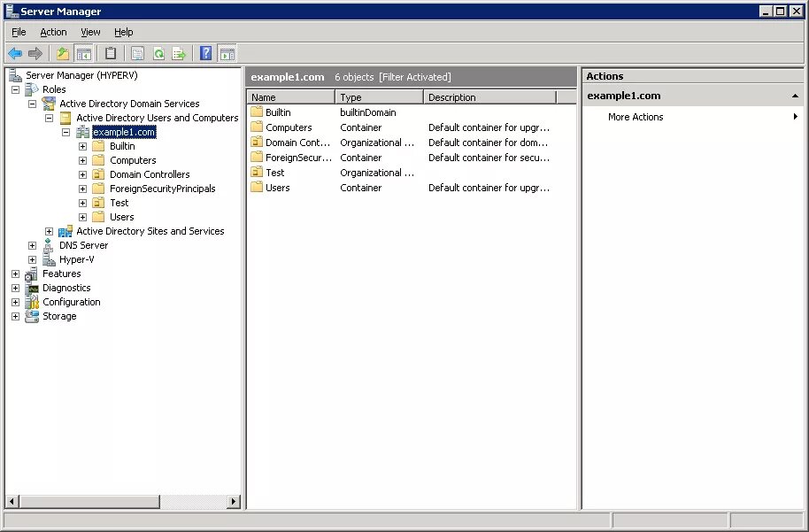Click Active Directory Sites and Services icon
809x532 pixels.
tap(65, 231)
